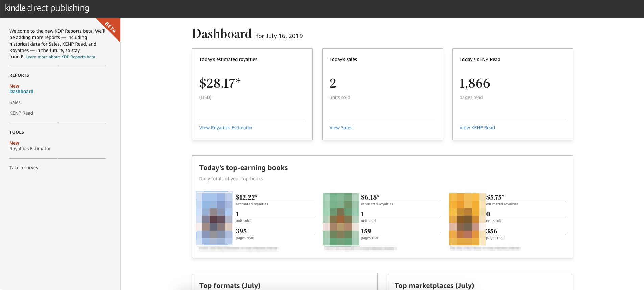Viewport: 644px width, 290px height.
Task: Click 'Daily totals of your top books' subtitle
Action: (231, 179)
